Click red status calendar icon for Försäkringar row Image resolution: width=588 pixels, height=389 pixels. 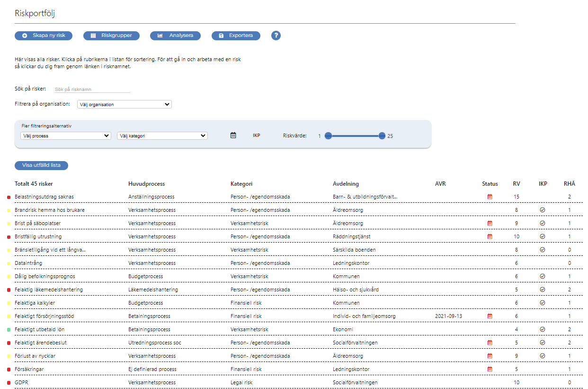point(490,369)
